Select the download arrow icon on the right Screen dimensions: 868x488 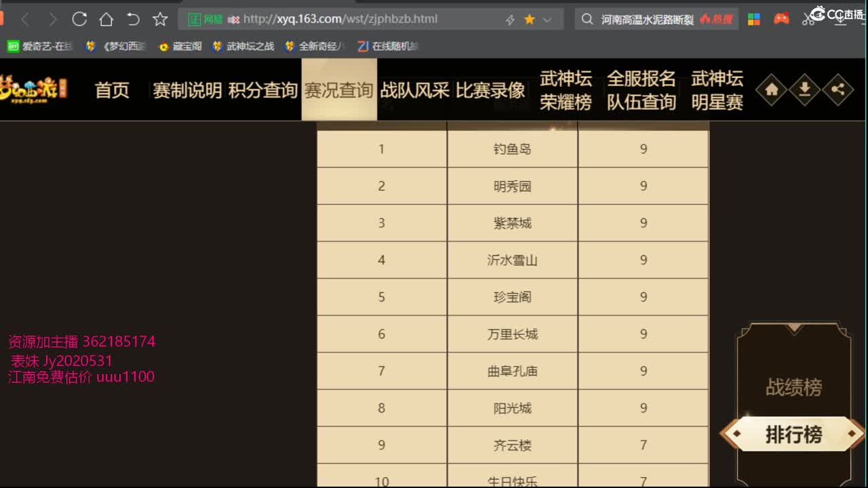(804, 89)
